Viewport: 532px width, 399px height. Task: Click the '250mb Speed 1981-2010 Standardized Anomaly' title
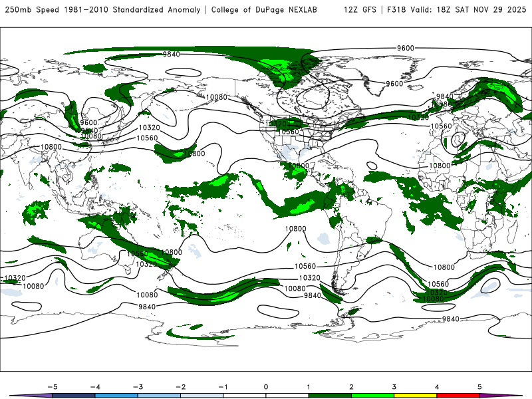point(103,9)
